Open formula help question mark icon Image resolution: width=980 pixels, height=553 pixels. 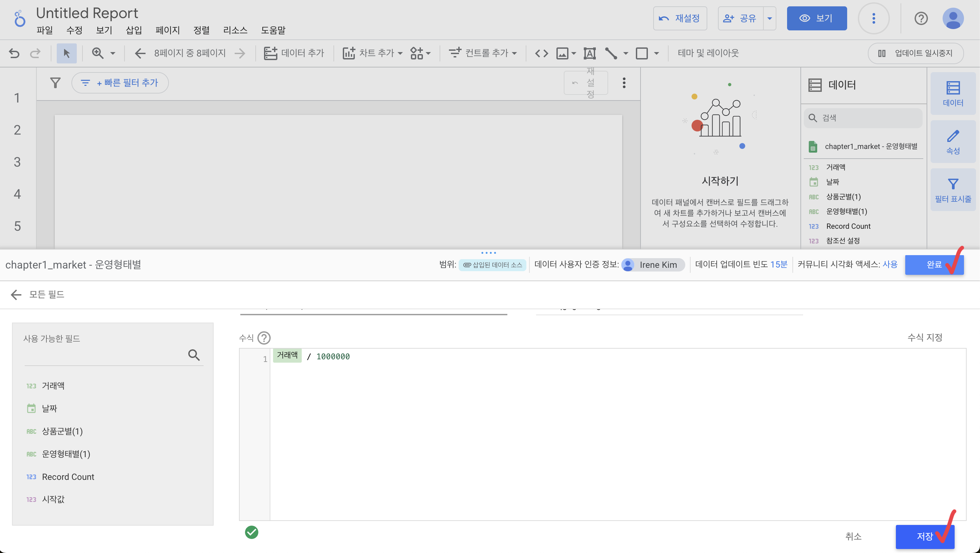pos(264,338)
